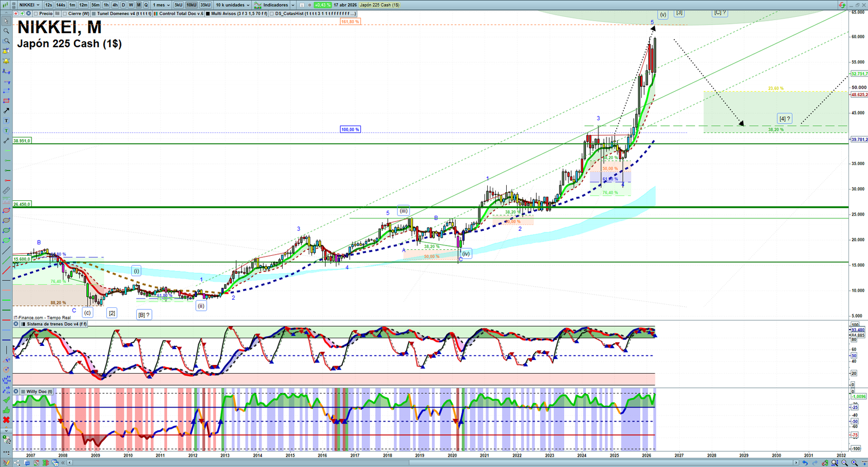
Task: Close the Sistema de trenes Doc v4 panel
Action: pos(16,324)
